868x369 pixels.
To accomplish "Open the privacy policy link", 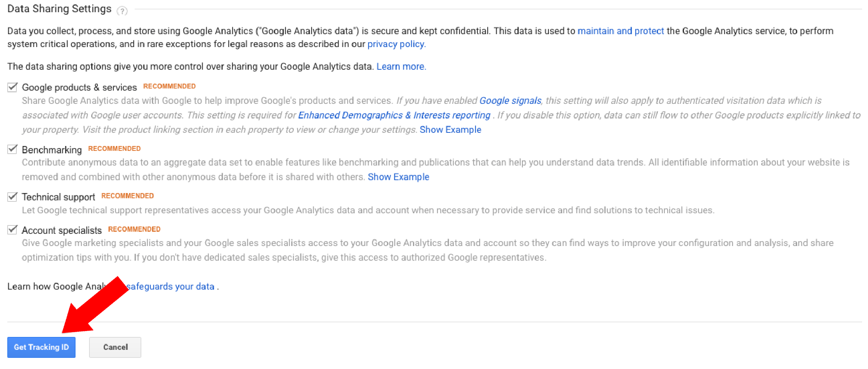I will (396, 44).
